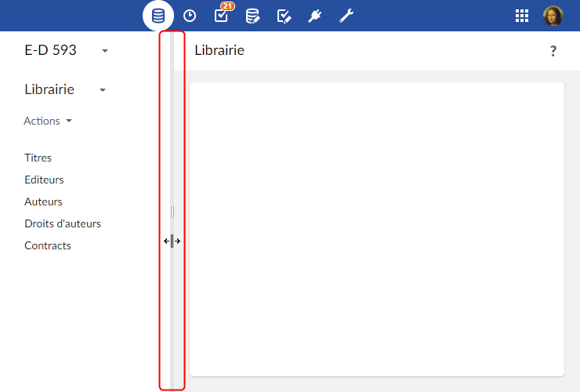This screenshot has height=392, width=580.
Task: Open the checklist with pencil icon
Action: pyautogui.click(x=284, y=16)
